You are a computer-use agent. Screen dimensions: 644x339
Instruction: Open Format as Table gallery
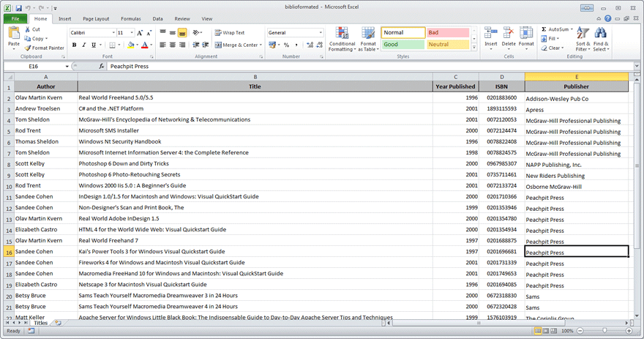(368, 39)
